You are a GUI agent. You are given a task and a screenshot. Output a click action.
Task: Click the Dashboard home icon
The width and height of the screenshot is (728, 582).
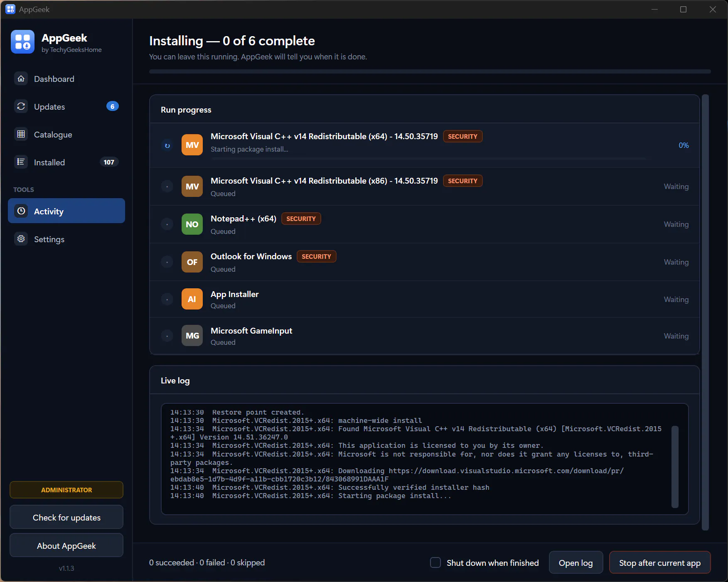[21, 79]
